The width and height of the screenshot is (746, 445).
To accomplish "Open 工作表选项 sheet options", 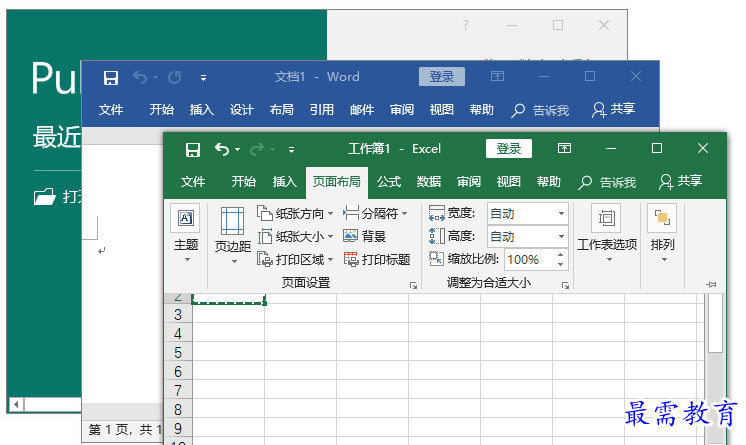I will [607, 233].
